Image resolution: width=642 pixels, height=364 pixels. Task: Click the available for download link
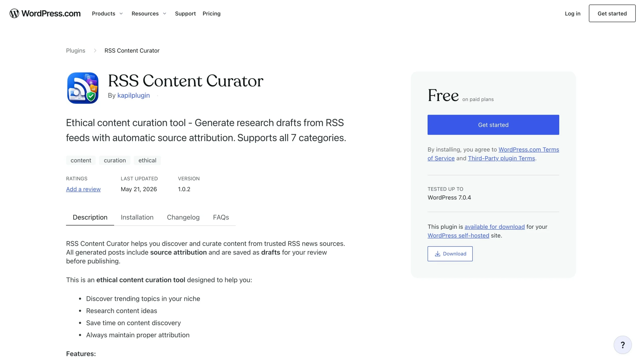coord(494,227)
